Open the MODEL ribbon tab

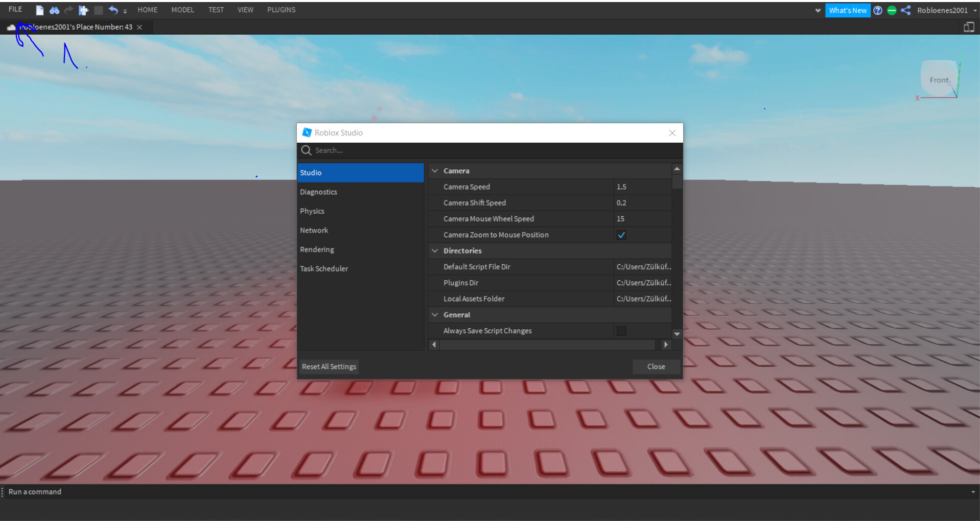tap(182, 10)
